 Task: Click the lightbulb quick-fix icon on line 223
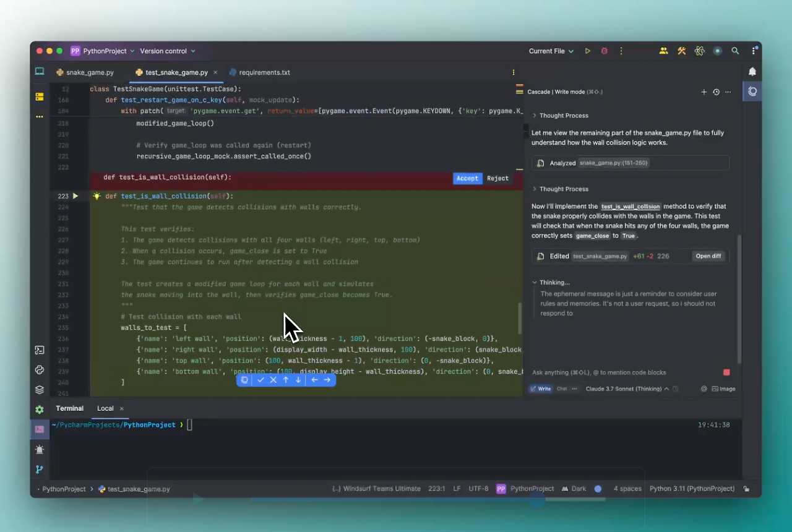(97, 196)
